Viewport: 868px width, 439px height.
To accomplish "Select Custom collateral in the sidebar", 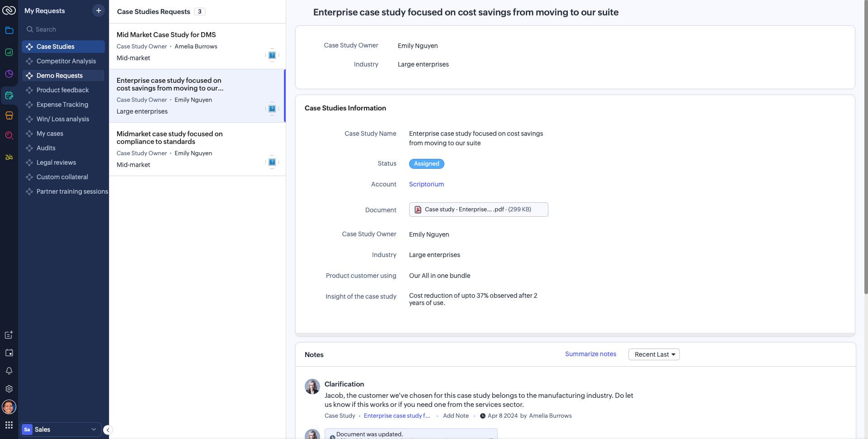I will pos(63,177).
